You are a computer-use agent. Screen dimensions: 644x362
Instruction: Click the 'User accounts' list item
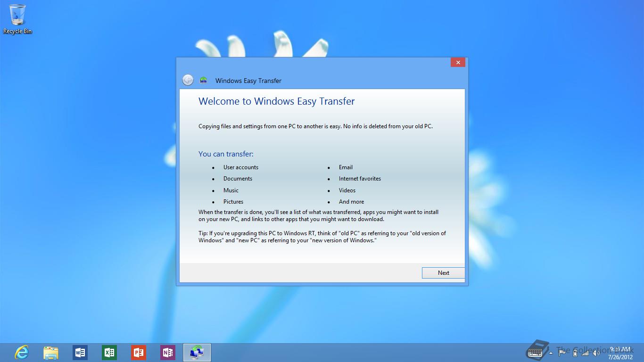tap(241, 167)
